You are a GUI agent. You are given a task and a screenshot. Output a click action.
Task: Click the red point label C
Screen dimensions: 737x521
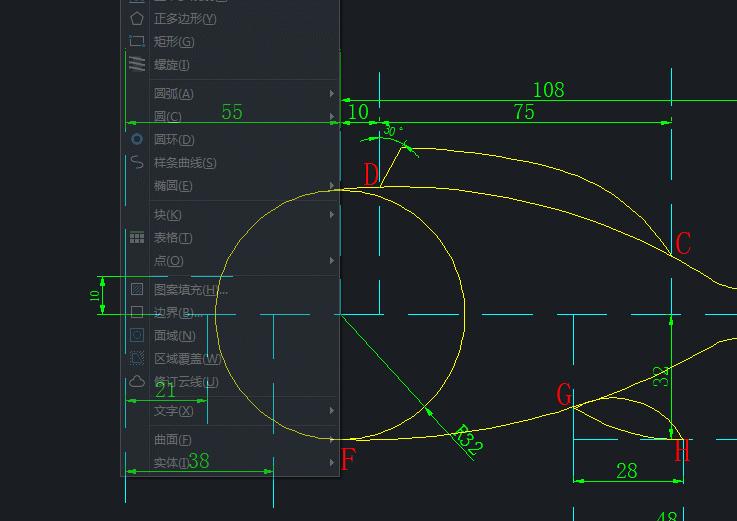(x=683, y=243)
